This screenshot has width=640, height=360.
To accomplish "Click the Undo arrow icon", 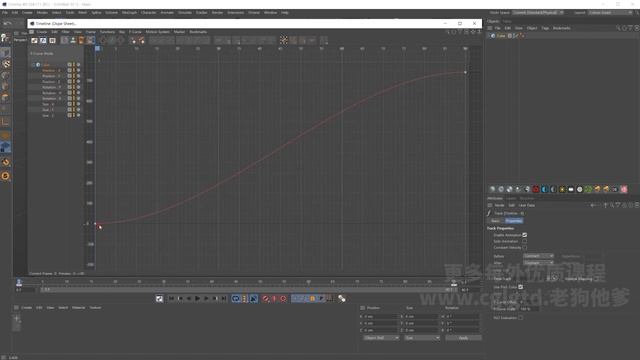I will (x=7, y=24).
